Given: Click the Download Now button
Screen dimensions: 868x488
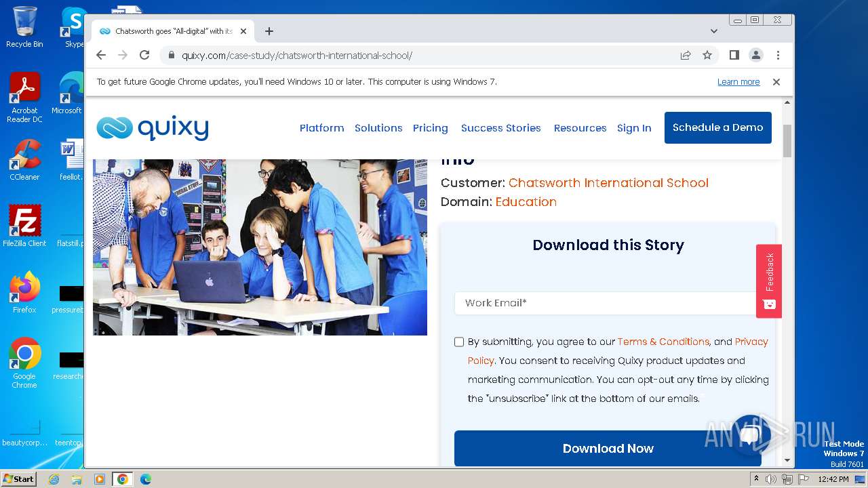Looking at the screenshot, I should coord(608,448).
